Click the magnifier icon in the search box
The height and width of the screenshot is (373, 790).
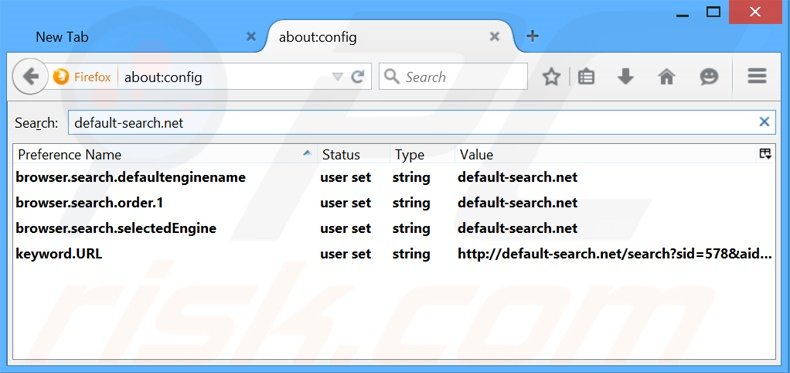click(391, 77)
